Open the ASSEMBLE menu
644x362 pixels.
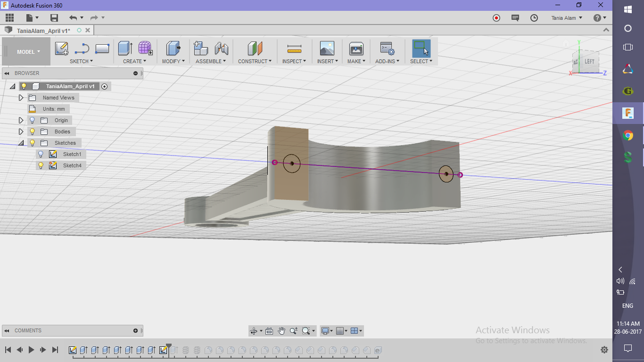(211, 61)
